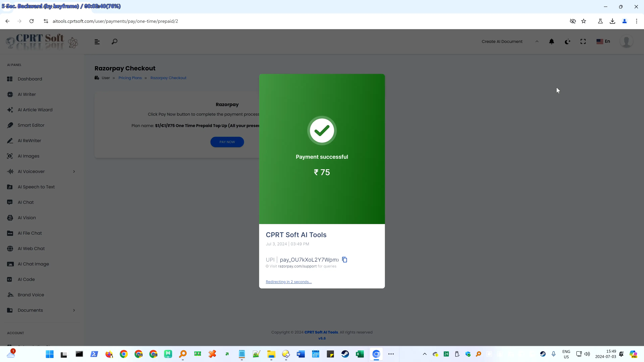Show hidden system tray icons

(x=424, y=354)
